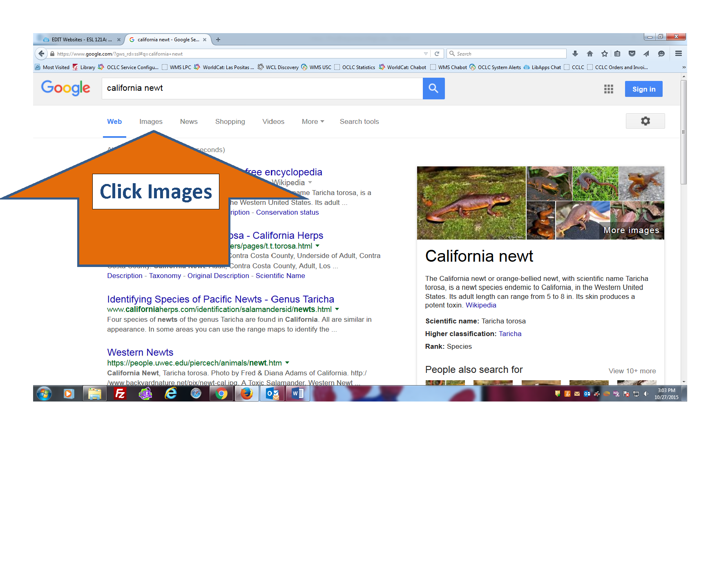Switch to the Videos tab

(273, 121)
